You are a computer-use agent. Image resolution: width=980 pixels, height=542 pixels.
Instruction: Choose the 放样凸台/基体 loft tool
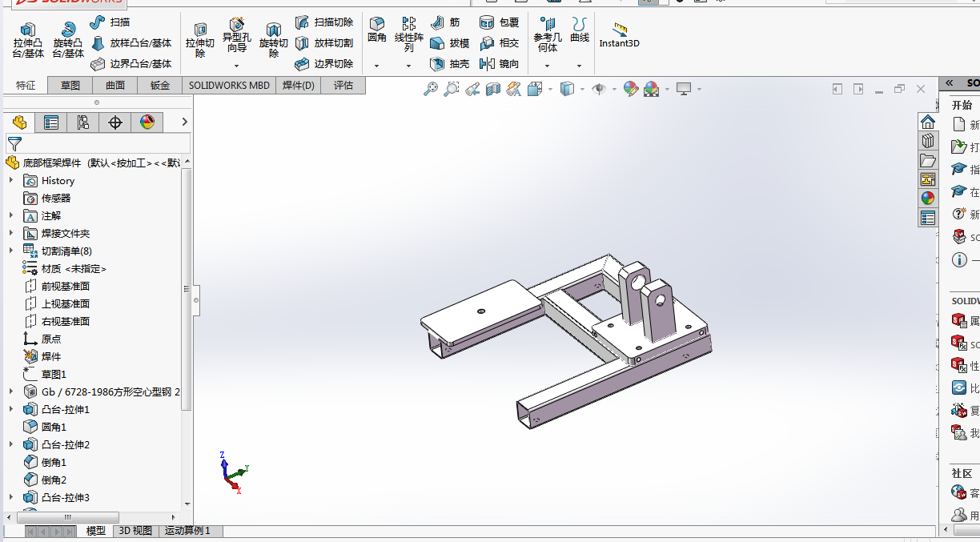pos(131,43)
